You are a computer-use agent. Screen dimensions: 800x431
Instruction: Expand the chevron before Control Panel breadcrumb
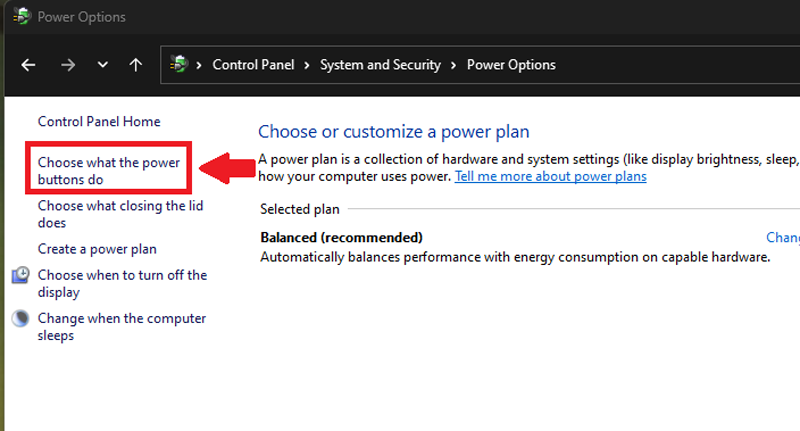200,65
